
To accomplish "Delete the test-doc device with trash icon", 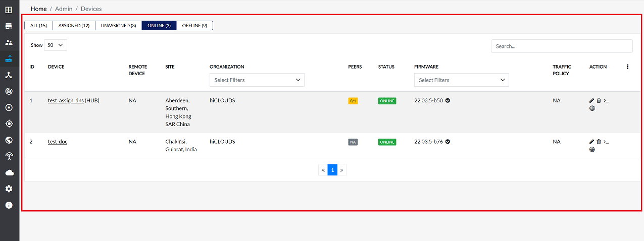I will click(599, 142).
